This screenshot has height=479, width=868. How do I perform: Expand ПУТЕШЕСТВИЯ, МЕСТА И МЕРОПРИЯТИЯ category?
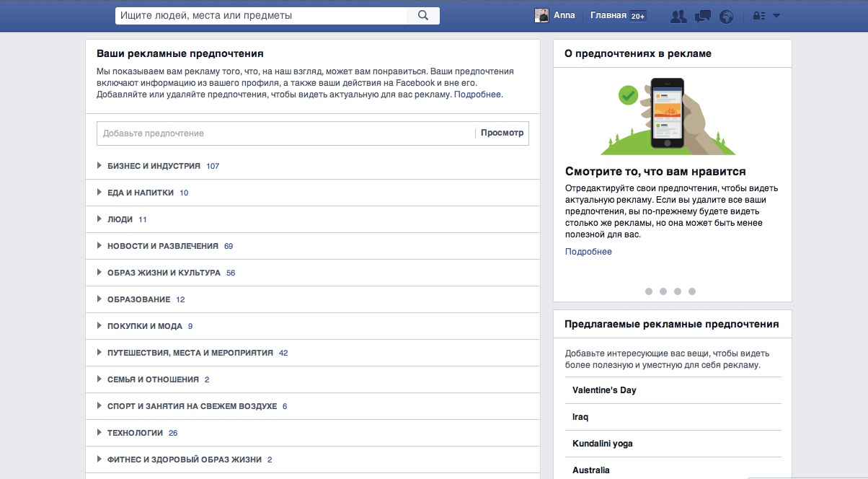[x=313, y=353]
